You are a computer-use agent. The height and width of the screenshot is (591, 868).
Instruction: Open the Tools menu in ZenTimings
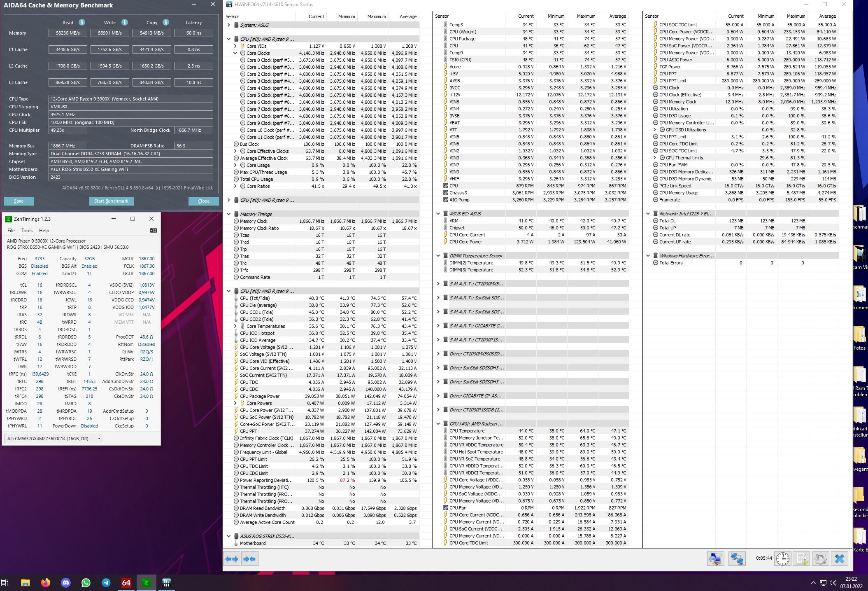coord(27,231)
